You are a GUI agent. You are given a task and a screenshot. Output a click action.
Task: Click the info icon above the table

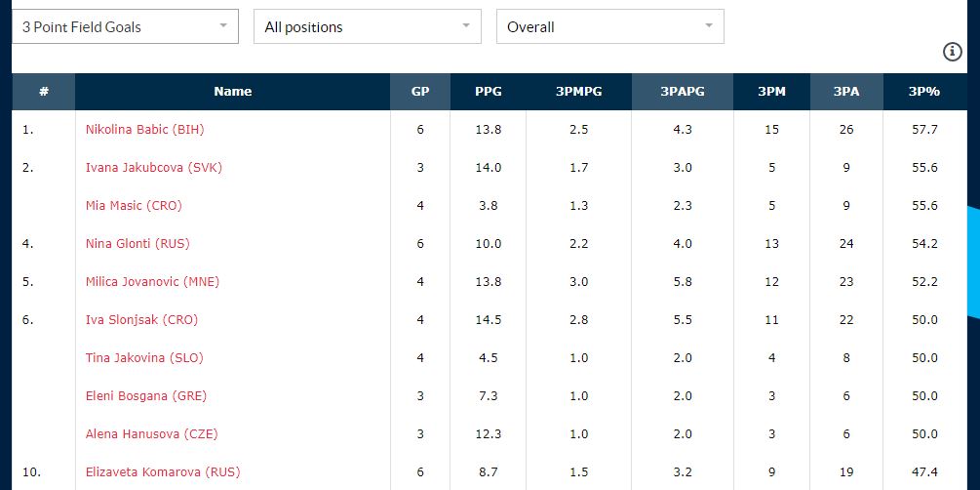[x=953, y=53]
